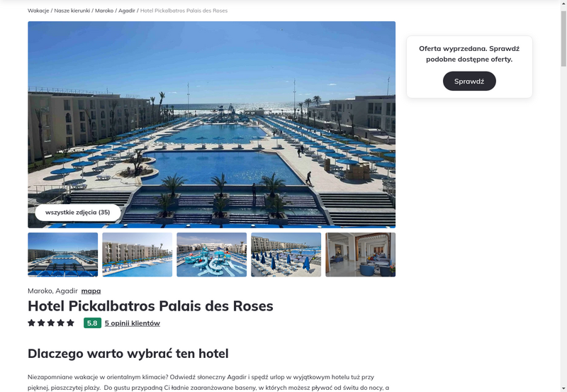This screenshot has height=392, width=567.
Task: Click the Hotel Pickalbatros Palais des Roses breadcrumb
Action: tap(184, 11)
